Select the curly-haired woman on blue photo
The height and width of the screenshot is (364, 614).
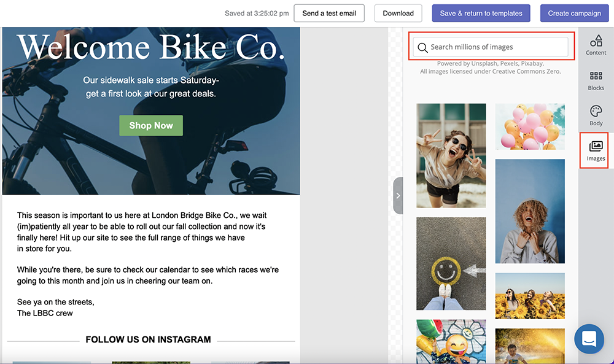point(530,211)
